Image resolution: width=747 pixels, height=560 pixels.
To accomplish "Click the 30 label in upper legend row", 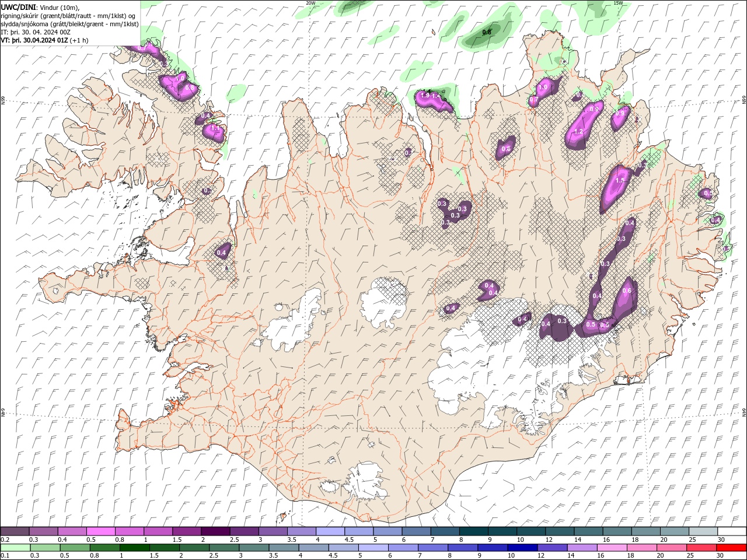I will (x=721, y=540).
